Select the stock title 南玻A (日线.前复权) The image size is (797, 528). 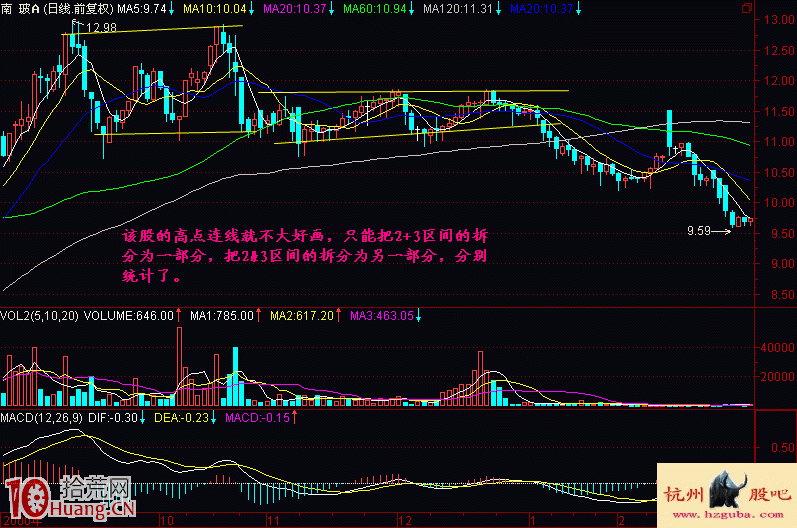coord(57,9)
